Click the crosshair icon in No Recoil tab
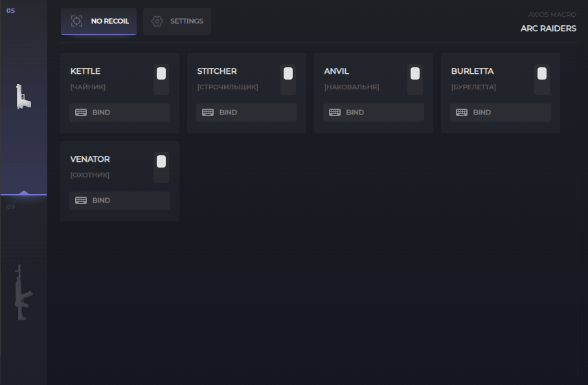588x385 pixels. [76, 21]
